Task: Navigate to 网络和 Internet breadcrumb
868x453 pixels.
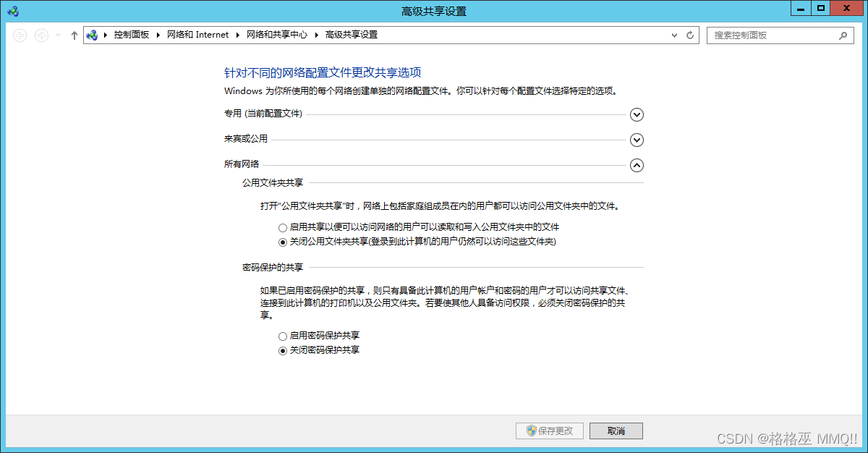Action: coord(197,35)
